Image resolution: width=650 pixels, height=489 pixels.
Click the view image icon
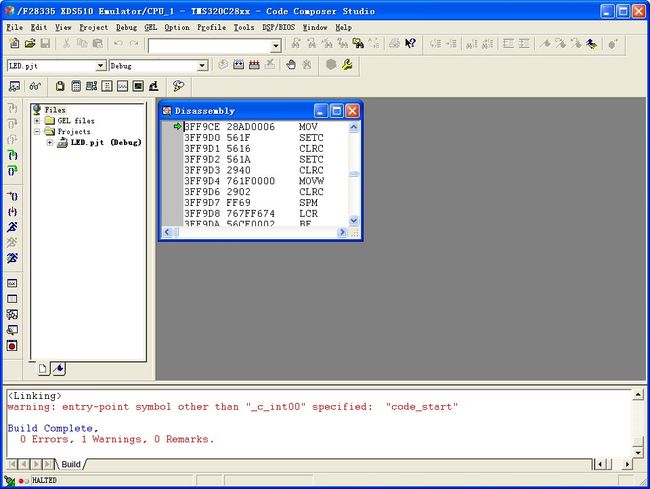pyautogui.click(x=138, y=86)
